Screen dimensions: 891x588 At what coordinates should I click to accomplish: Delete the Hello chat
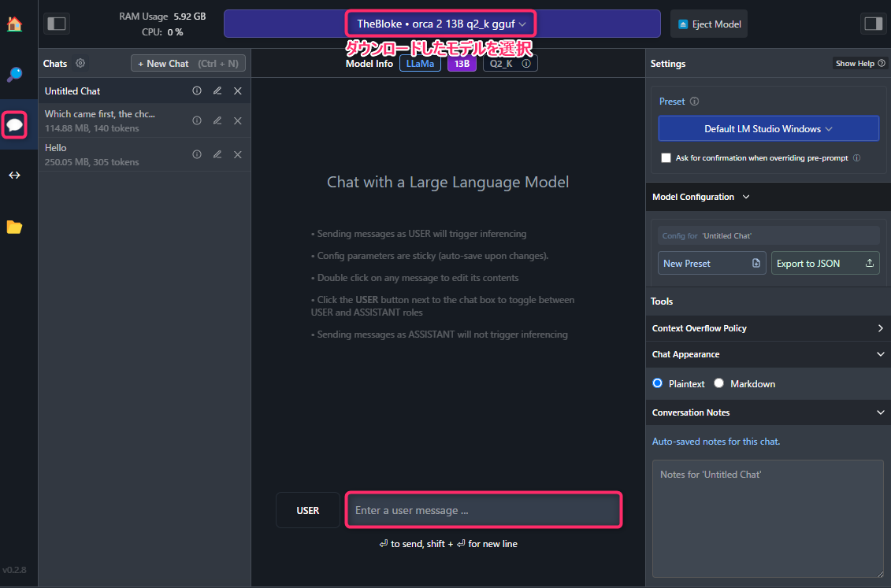pos(238,154)
